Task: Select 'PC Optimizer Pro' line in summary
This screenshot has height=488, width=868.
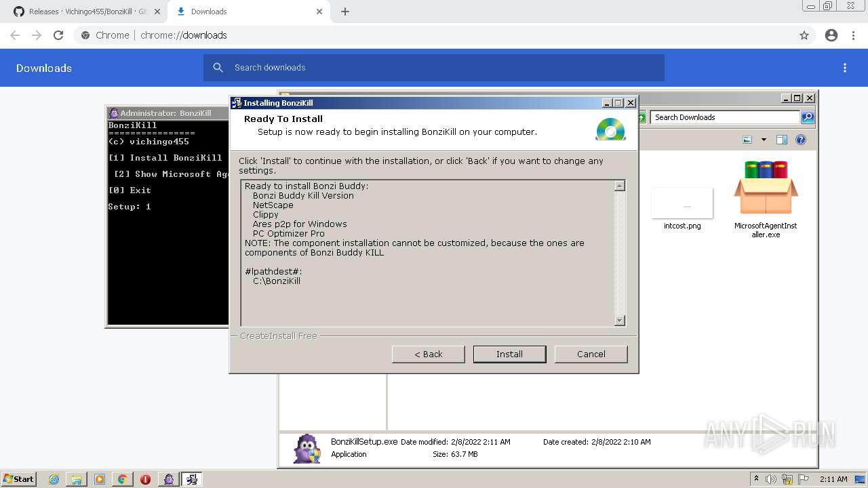Action: (289, 233)
